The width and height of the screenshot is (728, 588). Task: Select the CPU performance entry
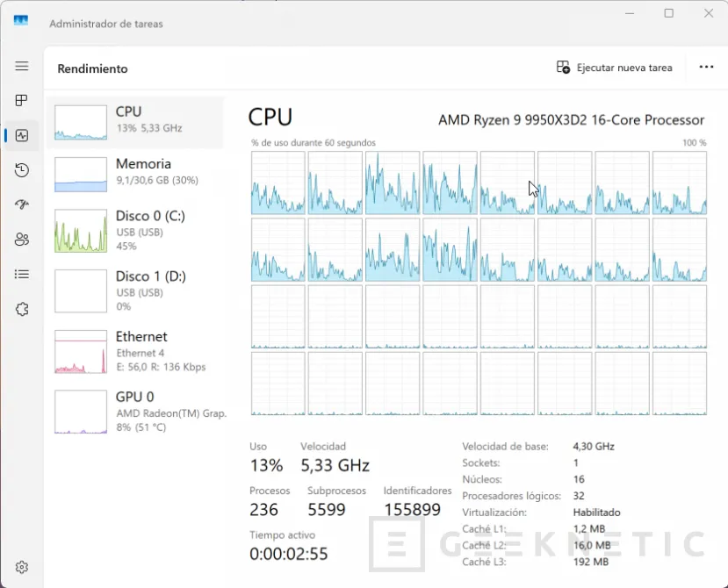coord(135,123)
